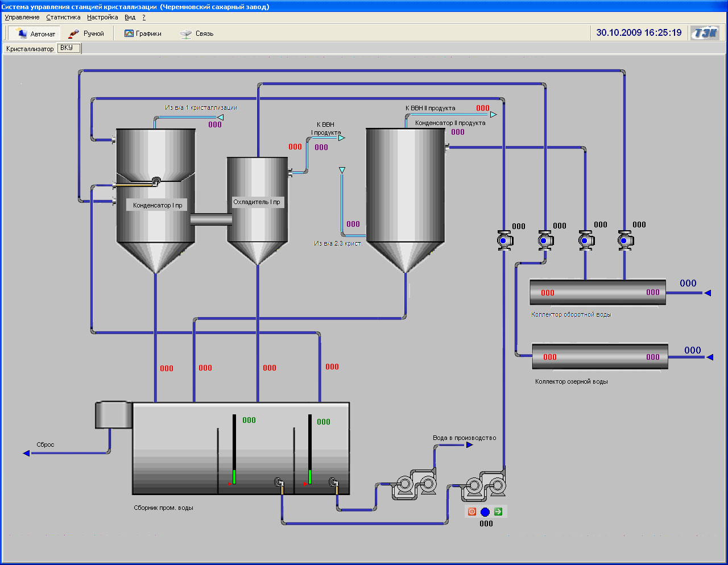Click the Связь connection toolbar button
The height and width of the screenshot is (565, 728).
pyautogui.click(x=197, y=34)
